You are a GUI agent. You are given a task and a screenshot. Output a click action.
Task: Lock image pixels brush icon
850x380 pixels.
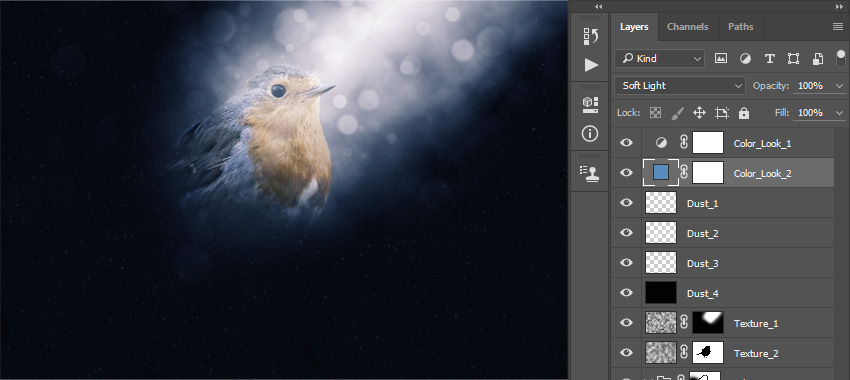[x=678, y=113]
